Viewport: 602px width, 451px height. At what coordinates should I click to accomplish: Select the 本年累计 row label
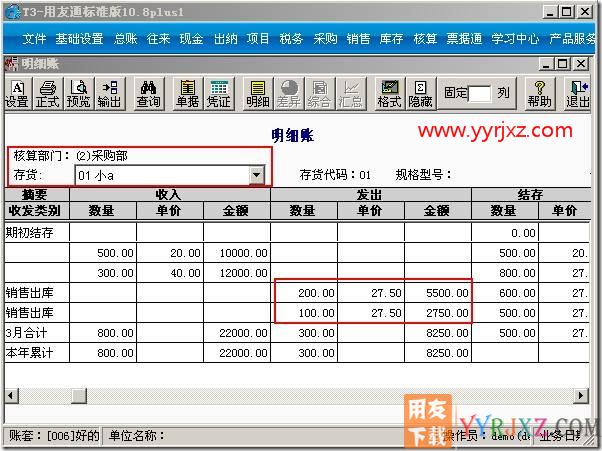pyautogui.click(x=30, y=353)
